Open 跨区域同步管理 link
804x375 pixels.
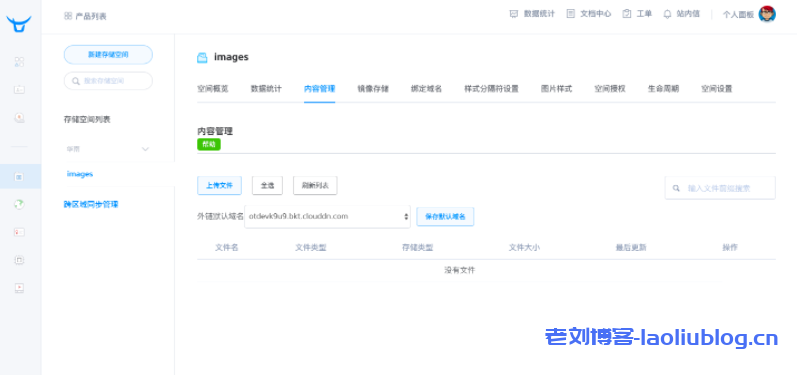[x=91, y=204]
